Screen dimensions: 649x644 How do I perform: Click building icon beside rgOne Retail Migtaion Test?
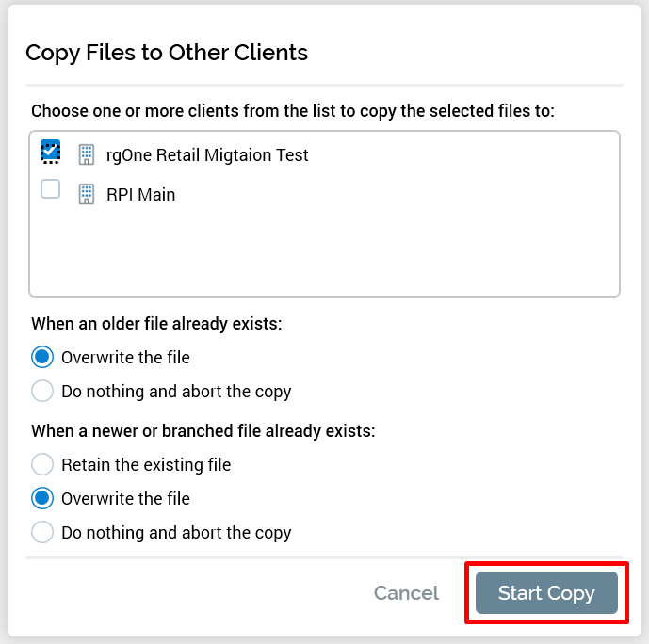(87, 155)
